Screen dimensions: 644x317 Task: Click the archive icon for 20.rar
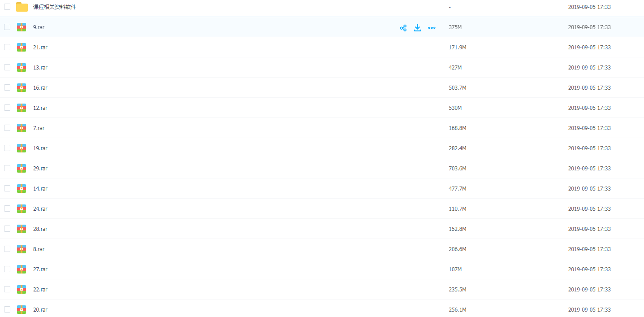pyautogui.click(x=22, y=309)
